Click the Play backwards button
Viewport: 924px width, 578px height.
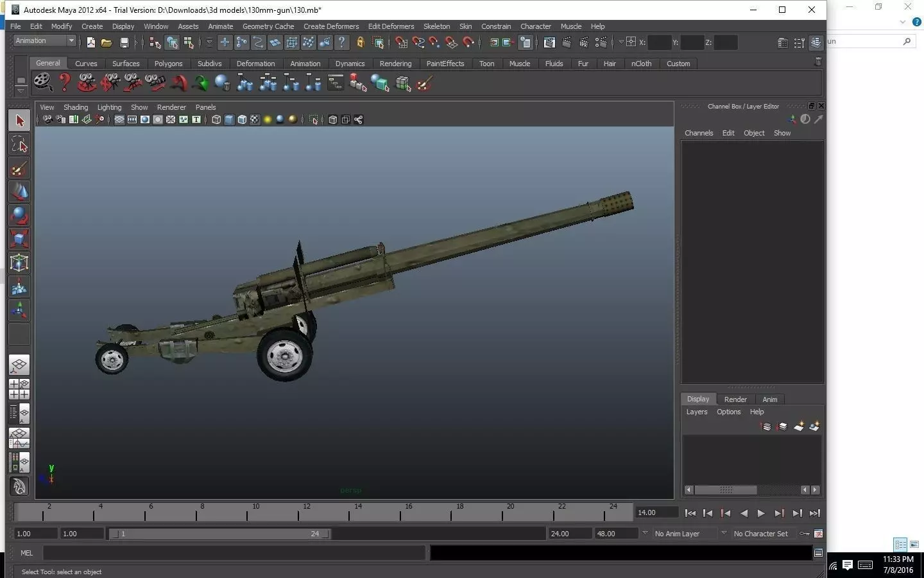coord(744,513)
